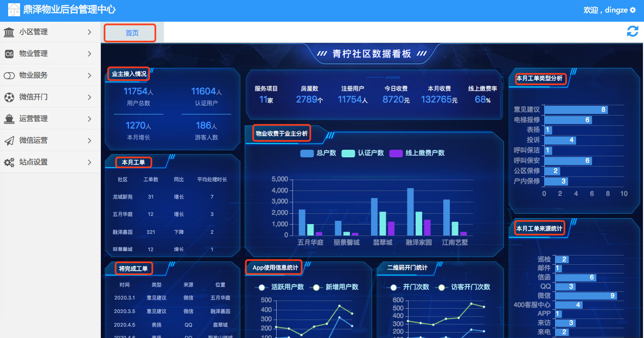Click the 站点设置 gears icon
Viewport: 644px width, 338px height.
click(9, 162)
